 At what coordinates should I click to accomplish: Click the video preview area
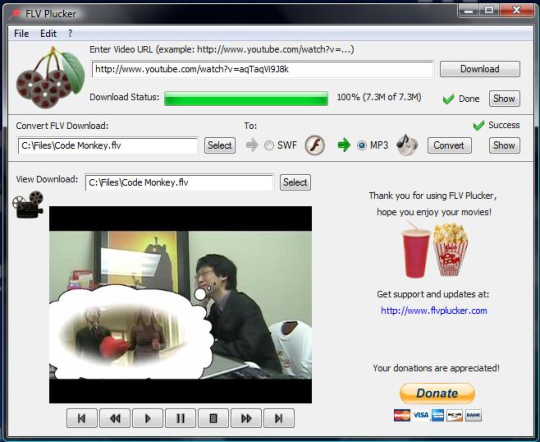click(x=180, y=305)
